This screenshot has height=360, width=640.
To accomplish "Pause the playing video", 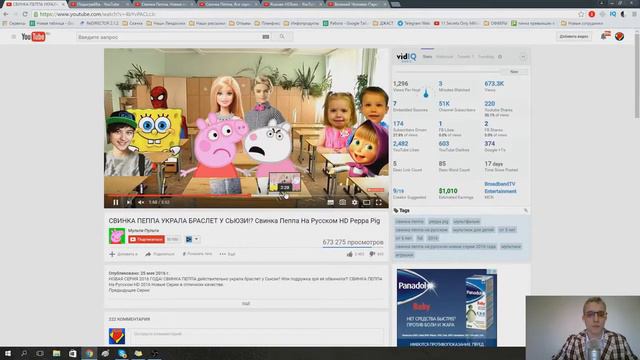I will (116, 202).
